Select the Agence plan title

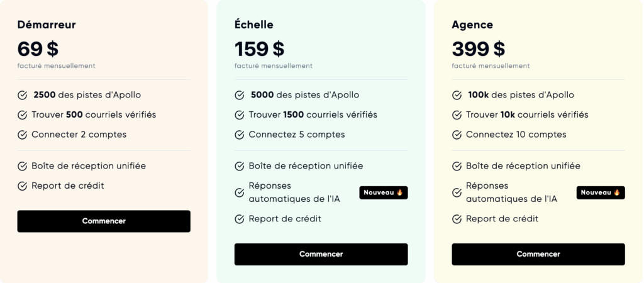click(x=472, y=25)
